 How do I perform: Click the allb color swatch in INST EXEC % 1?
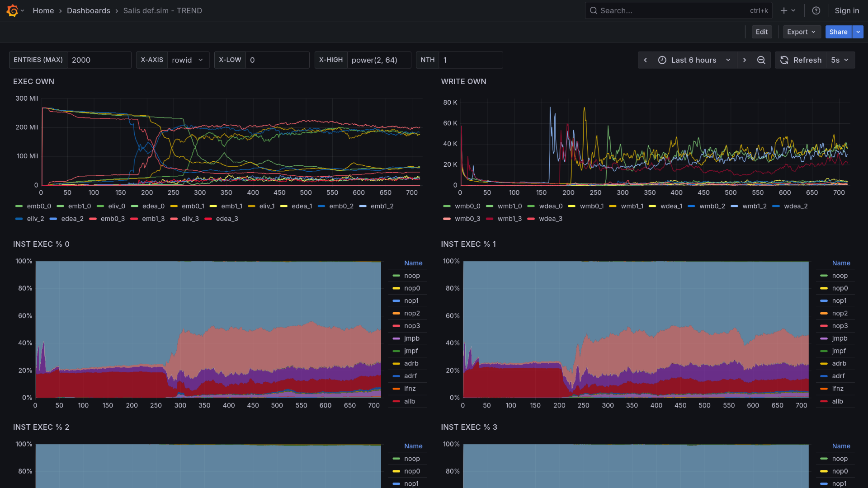[x=824, y=401]
